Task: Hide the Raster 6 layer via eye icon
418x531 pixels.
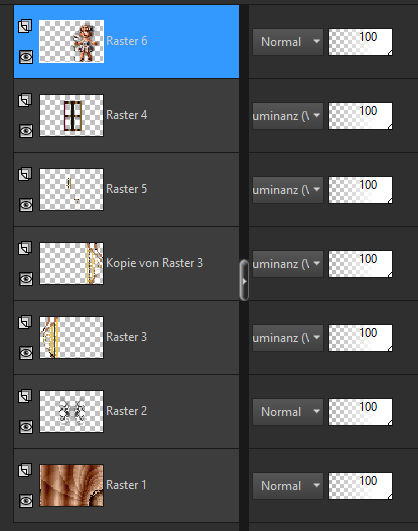Action: [x=26, y=57]
